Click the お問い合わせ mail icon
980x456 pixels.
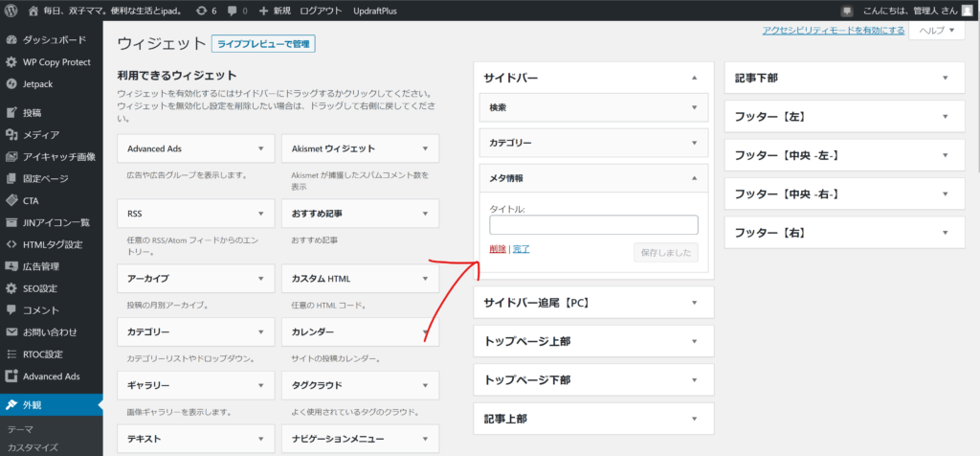tap(11, 332)
